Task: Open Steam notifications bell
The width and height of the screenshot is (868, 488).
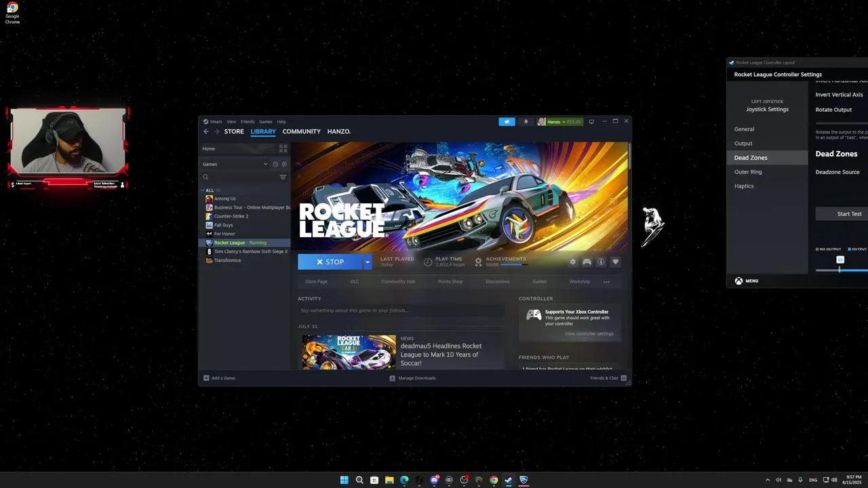Action: click(526, 122)
